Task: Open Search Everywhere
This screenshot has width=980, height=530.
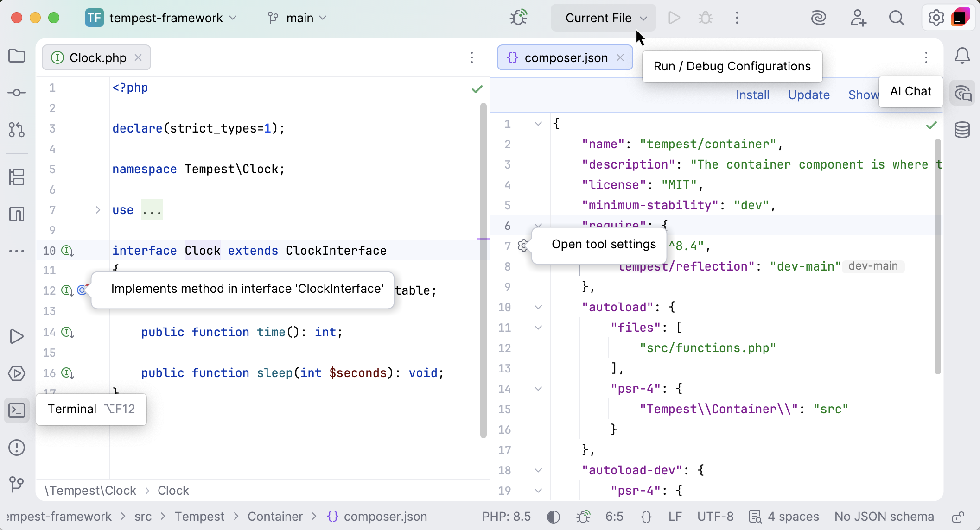Action: pyautogui.click(x=897, y=18)
